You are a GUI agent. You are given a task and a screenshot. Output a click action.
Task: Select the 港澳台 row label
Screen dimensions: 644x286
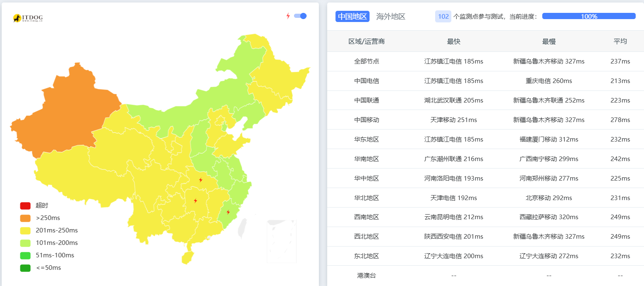point(367,276)
